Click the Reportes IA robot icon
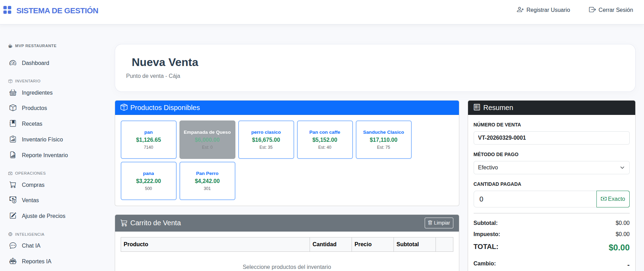The width and height of the screenshot is (644, 271). (13, 261)
